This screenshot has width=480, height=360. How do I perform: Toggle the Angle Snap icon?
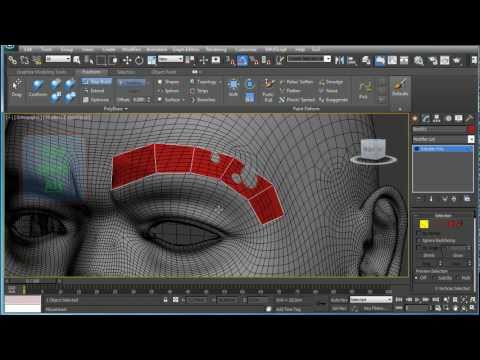click(242, 60)
